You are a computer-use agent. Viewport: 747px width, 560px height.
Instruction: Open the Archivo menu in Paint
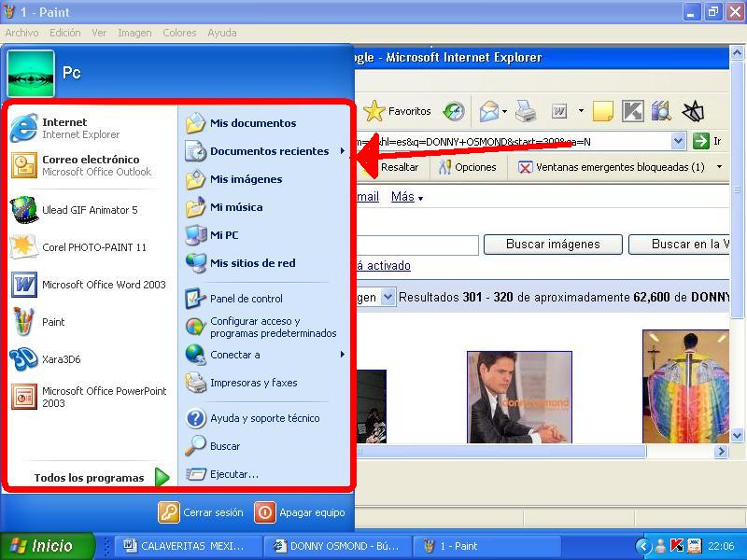[21, 33]
